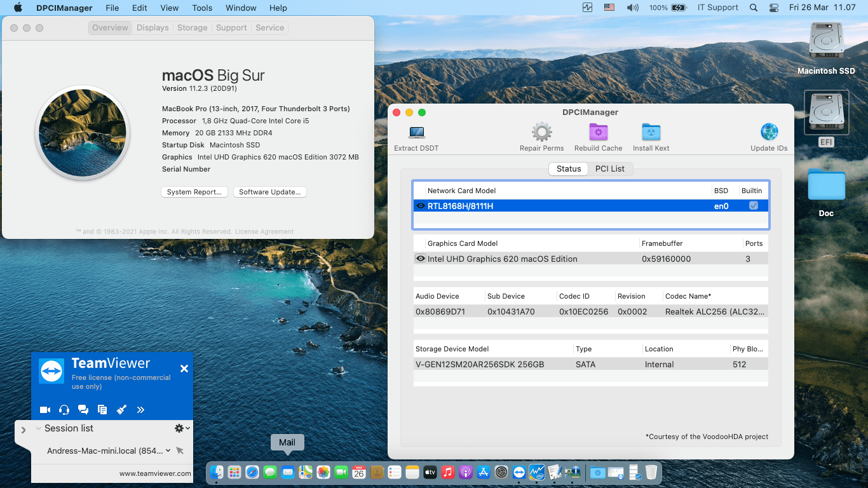Open the Tools menu
The height and width of the screenshot is (488, 868).
[x=202, y=8]
